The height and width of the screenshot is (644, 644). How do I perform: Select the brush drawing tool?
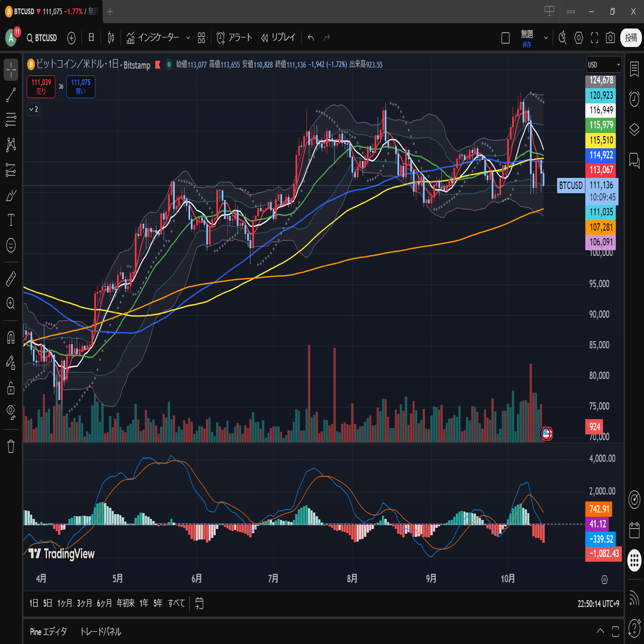(11, 196)
